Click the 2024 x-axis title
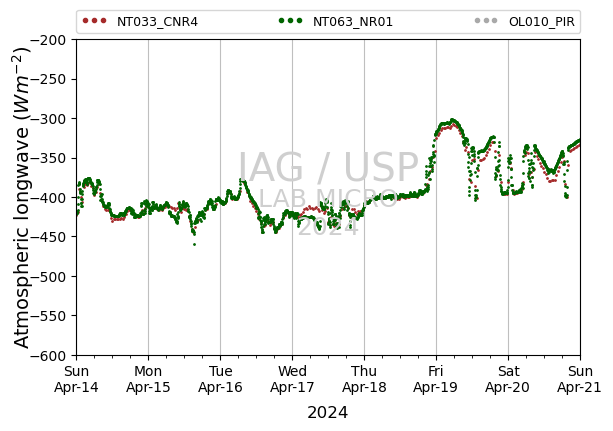 328,413
